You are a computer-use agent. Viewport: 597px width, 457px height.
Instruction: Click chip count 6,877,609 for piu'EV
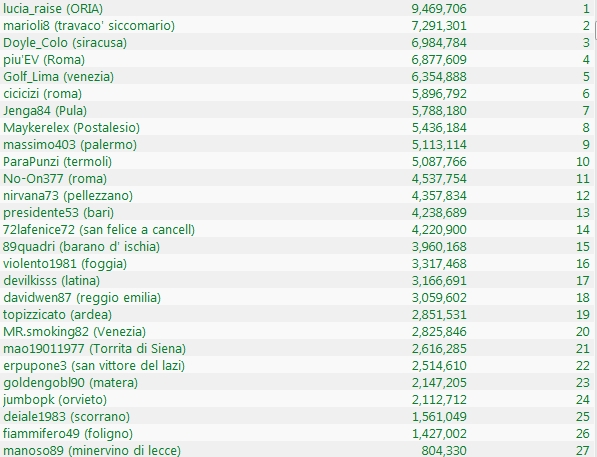click(439, 59)
